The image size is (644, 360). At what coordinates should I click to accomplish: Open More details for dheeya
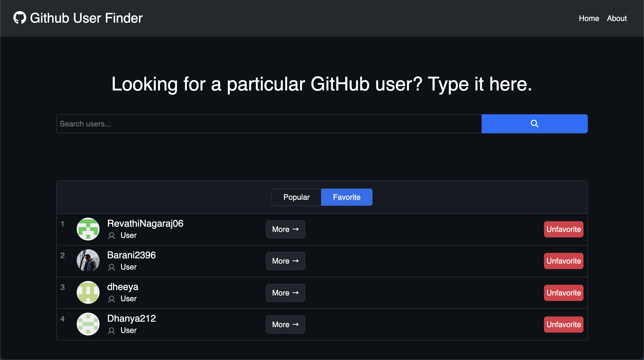[x=285, y=292]
